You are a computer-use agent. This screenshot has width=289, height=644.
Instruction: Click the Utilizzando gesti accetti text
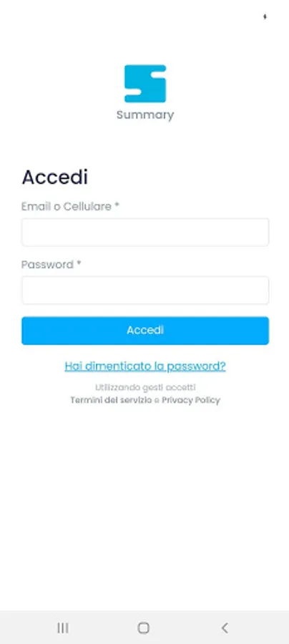point(145,387)
